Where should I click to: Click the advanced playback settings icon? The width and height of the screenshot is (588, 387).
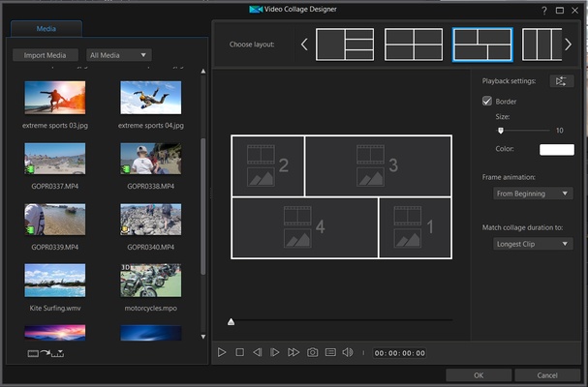[561, 81]
